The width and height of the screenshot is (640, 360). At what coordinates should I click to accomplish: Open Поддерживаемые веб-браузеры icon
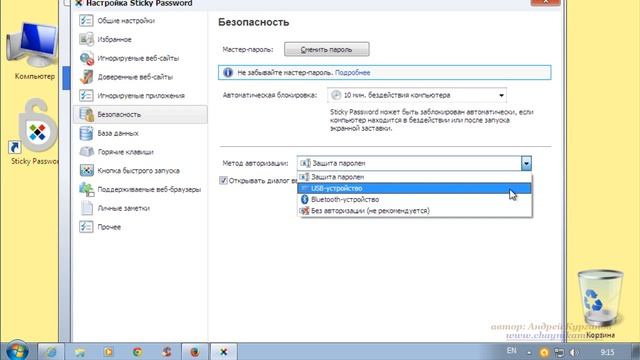click(x=86, y=189)
